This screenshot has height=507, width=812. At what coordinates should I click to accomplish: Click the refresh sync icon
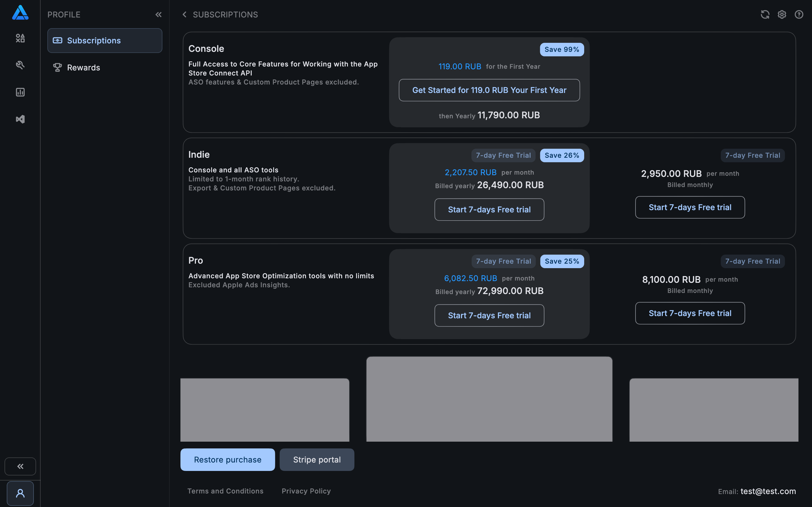click(765, 14)
